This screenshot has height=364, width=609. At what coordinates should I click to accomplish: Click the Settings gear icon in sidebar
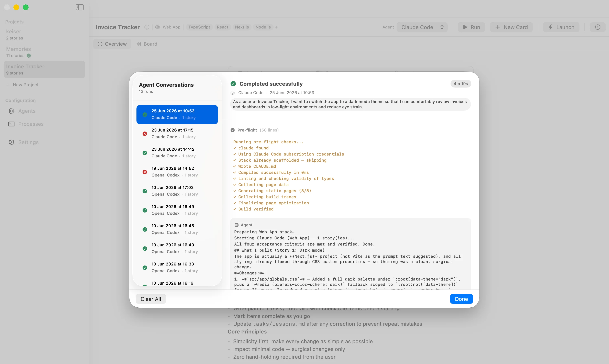(11, 142)
